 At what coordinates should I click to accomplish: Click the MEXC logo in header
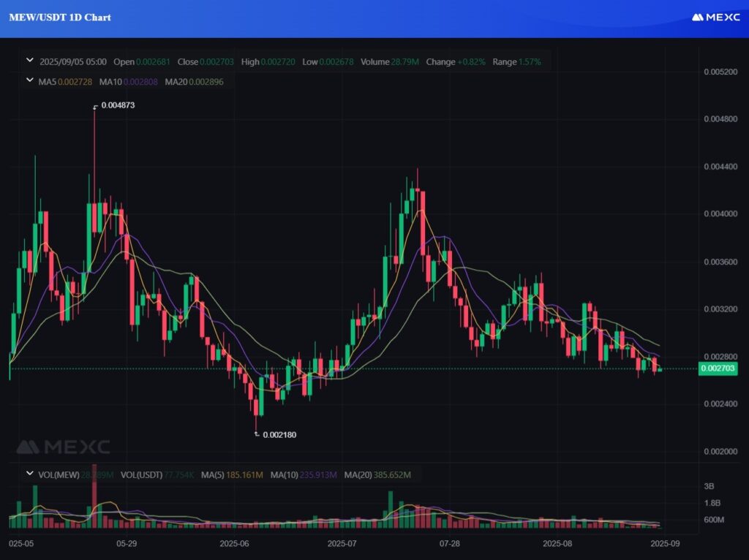click(x=716, y=18)
